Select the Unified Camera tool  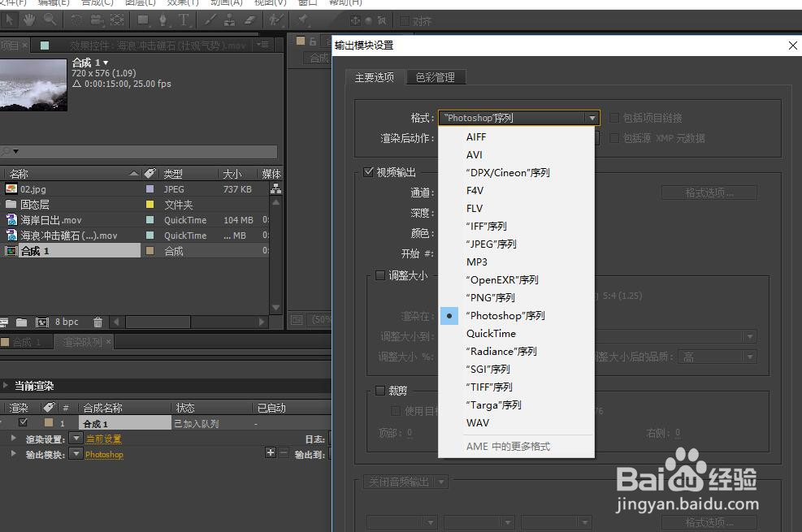tap(97, 20)
